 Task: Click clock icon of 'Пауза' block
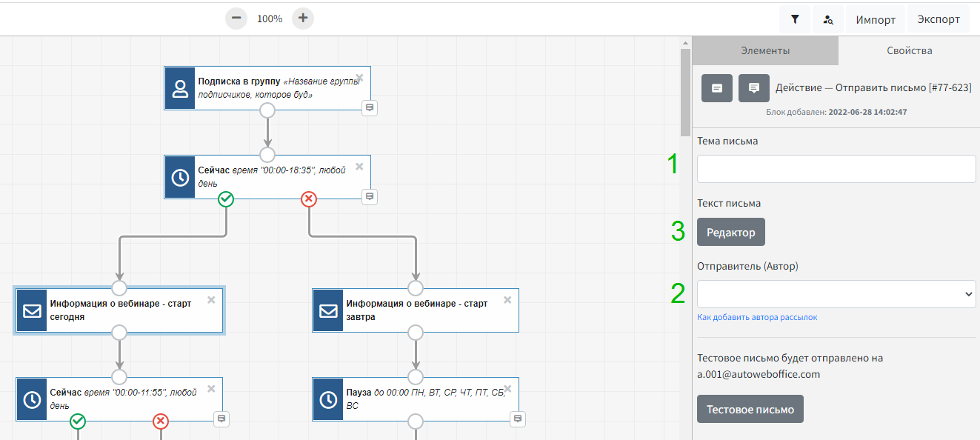[328, 400]
